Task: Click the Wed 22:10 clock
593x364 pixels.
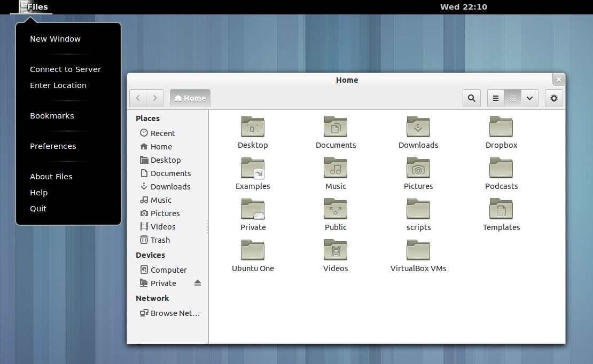Action: click(x=463, y=7)
